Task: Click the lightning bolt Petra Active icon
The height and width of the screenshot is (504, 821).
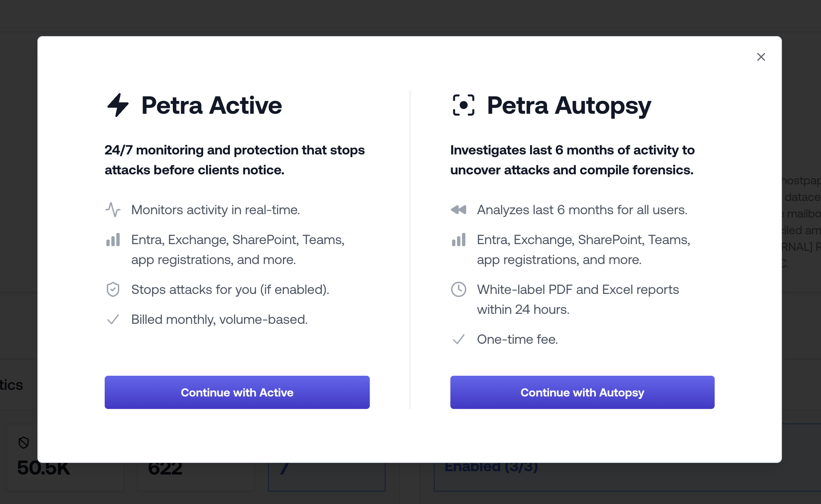Action: tap(118, 105)
